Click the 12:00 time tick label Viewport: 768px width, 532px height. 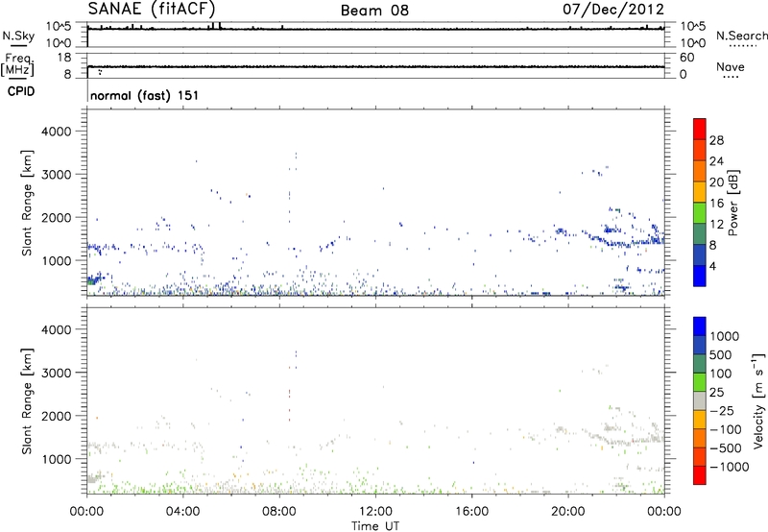[375, 512]
